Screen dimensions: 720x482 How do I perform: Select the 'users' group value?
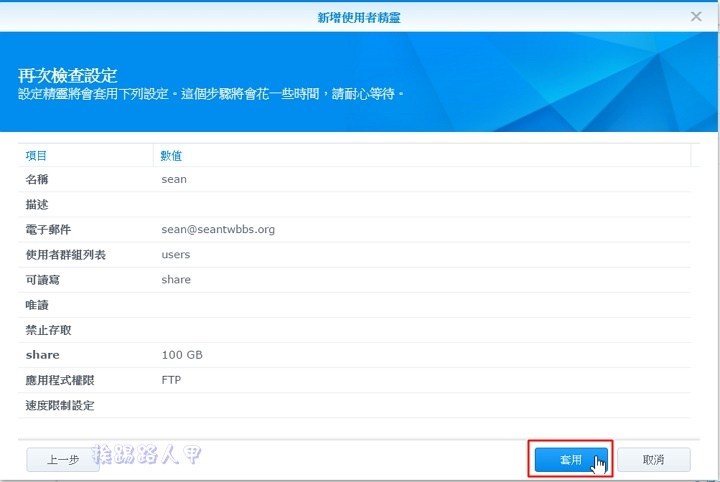coord(176,255)
